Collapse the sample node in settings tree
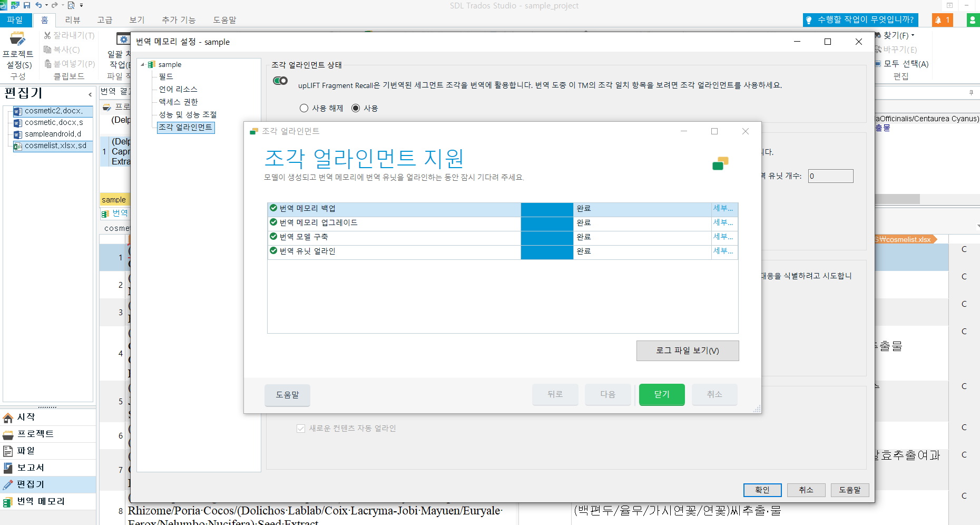Image resolution: width=980 pixels, height=525 pixels. tap(142, 64)
